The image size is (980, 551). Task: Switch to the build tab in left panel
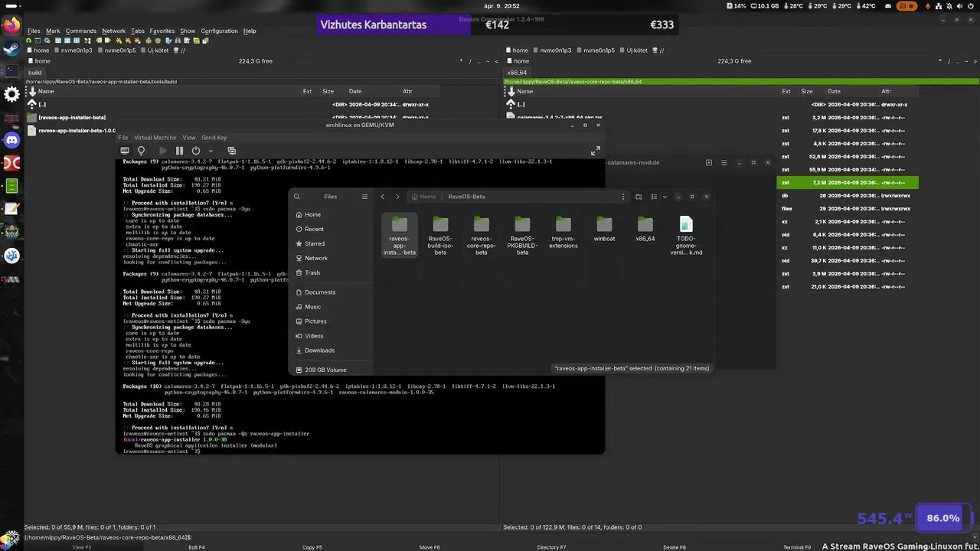(x=35, y=73)
